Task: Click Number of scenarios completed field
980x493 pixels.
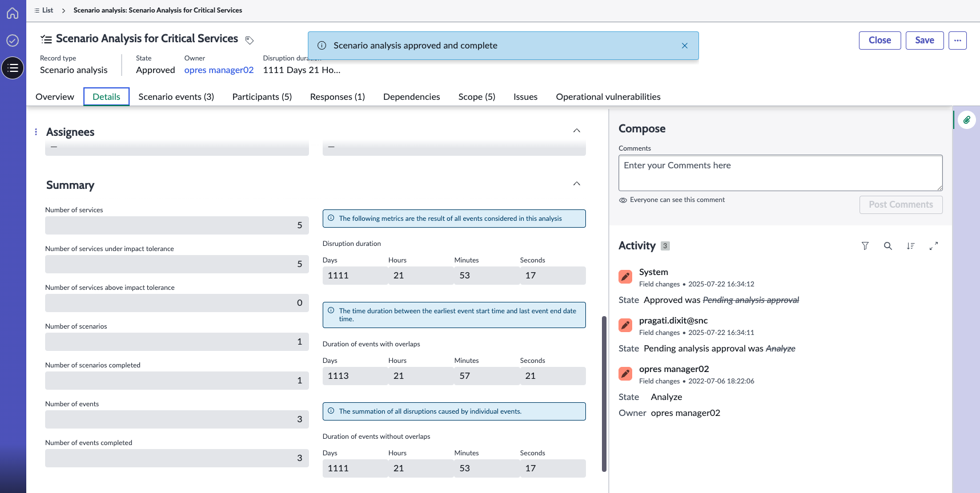Action: (177, 381)
